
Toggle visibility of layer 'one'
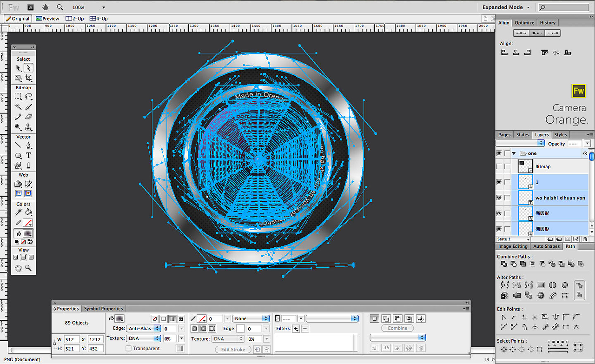click(499, 153)
